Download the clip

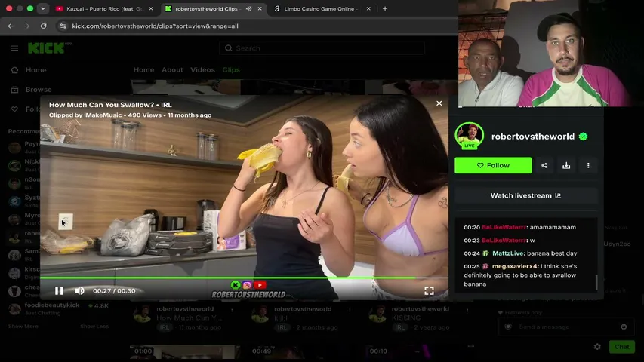566,165
